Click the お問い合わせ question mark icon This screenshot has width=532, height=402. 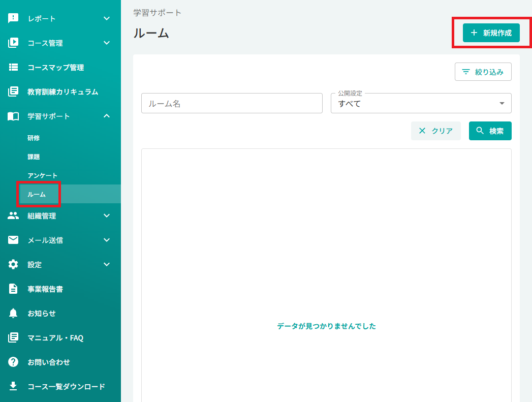click(x=13, y=362)
